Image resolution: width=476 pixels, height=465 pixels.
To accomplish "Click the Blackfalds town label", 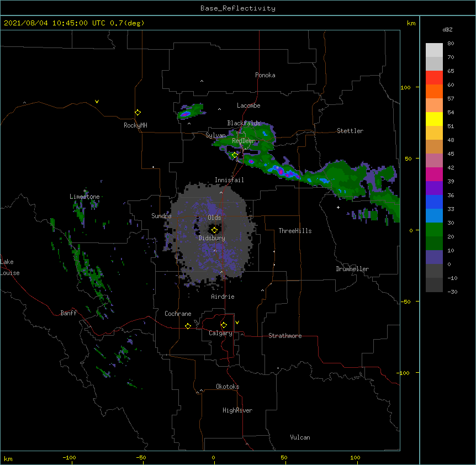I will coord(244,123).
